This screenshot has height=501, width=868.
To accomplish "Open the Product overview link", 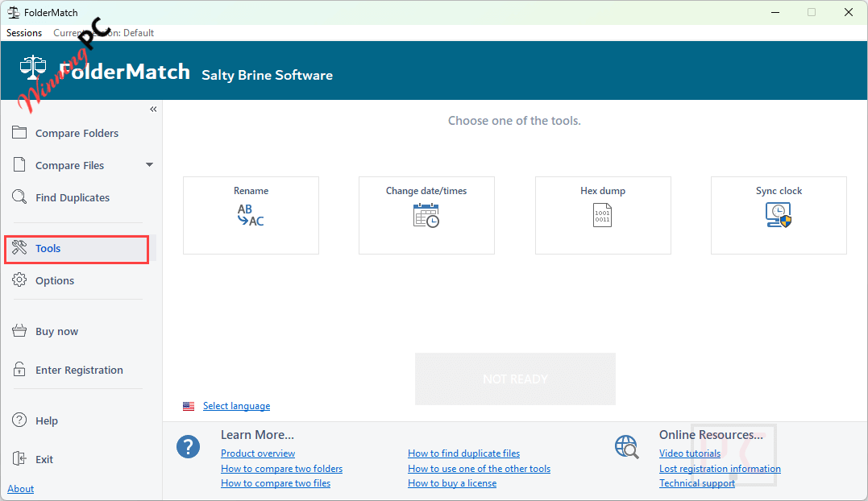I will (258, 453).
